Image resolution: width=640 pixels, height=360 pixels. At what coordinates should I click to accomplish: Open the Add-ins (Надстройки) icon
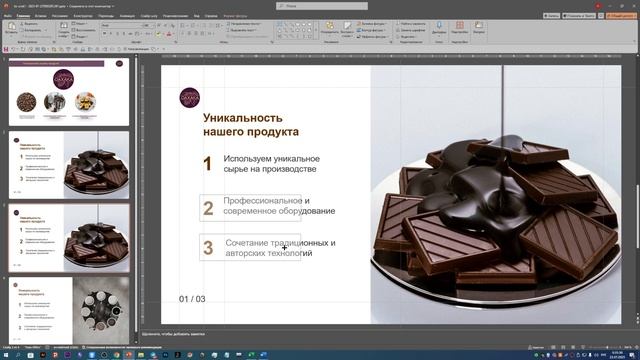(x=460, y=26)
